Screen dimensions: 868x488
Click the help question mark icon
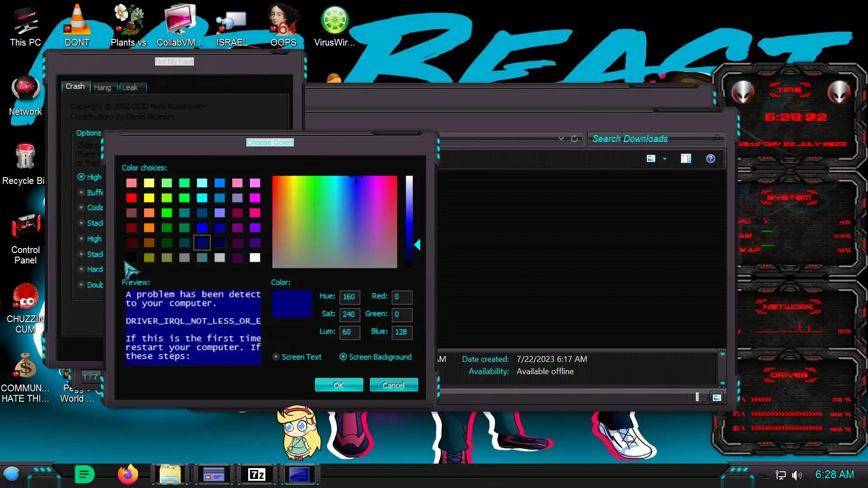coord(710,159)
